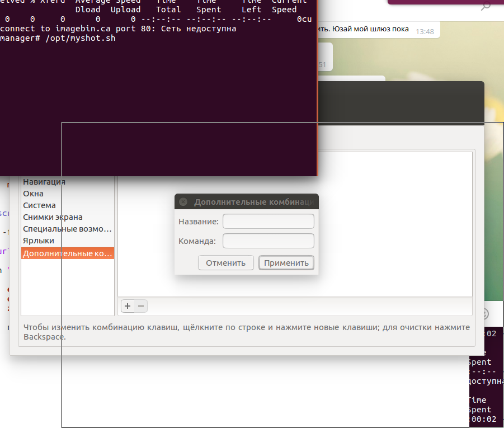
Task: Click the 13:48 message timestamp
Action: pyautogui.click(x=425, y=31)
